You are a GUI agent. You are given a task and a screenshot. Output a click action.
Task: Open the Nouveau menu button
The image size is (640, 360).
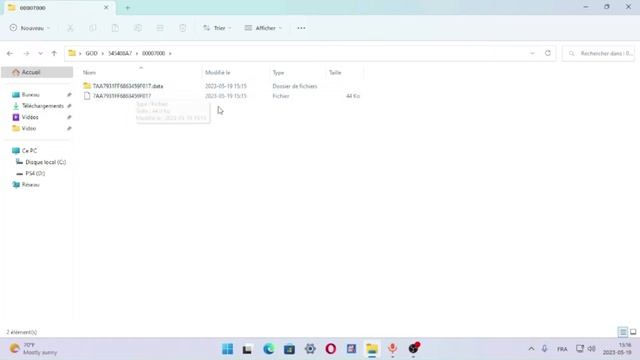(x=30, y=28)
